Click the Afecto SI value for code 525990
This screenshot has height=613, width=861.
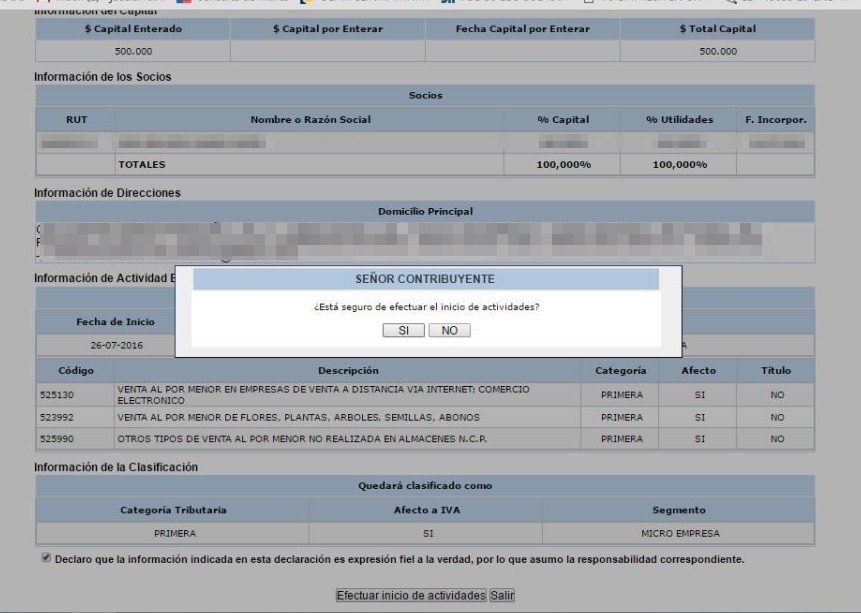700,439
